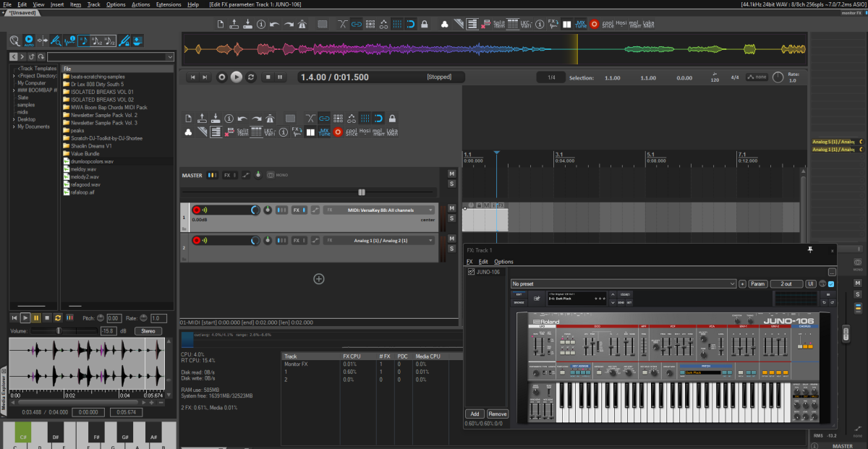Pin the FX: Track 1 window

point(809,249)
